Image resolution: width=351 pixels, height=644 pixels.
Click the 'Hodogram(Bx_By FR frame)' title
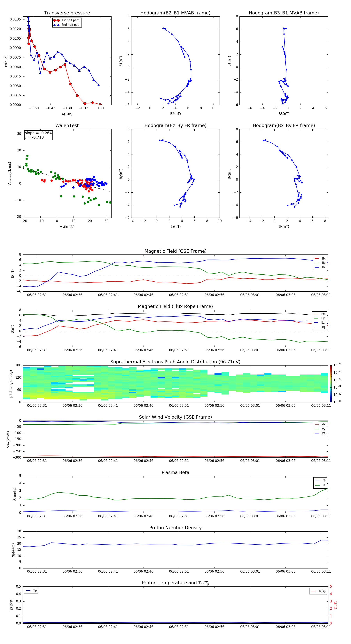pyautogui.click(x=284, y=125)
